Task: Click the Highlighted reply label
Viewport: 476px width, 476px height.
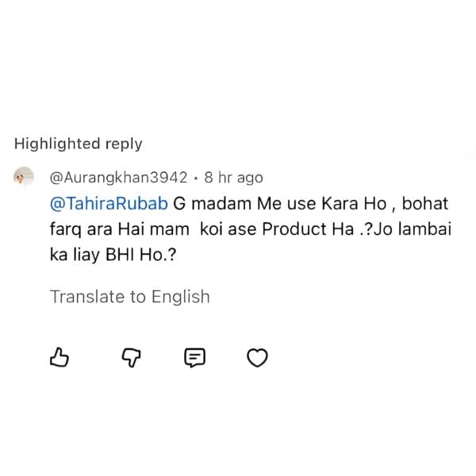Action: click(x=78, y=144)
